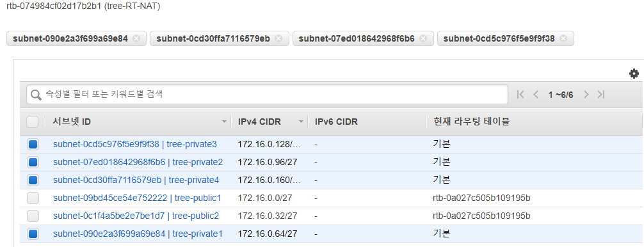Click rtb-0a027c505b109195b in tree-public2 row

(482, 216)
